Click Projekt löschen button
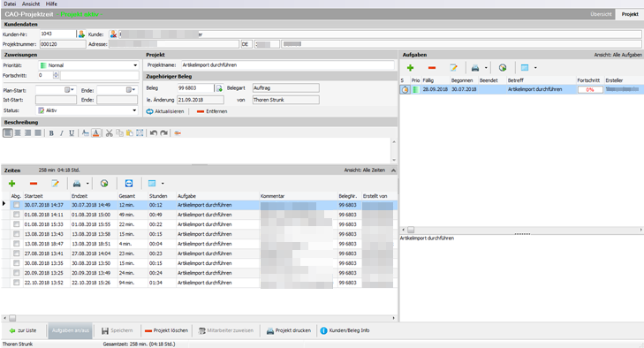The image size is (644, 348). 166,330
